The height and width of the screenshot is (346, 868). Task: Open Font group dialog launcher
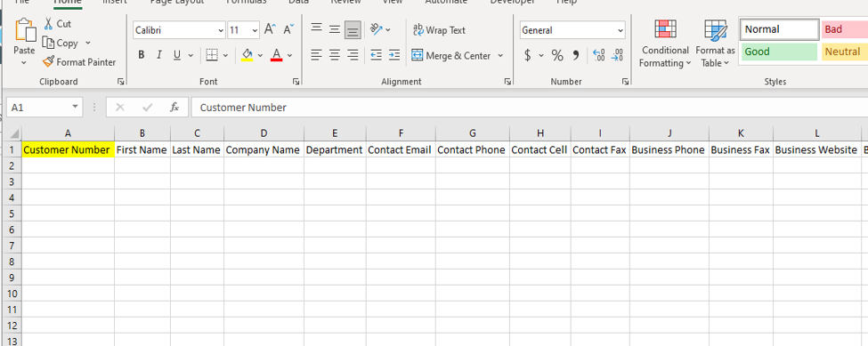pos(296,82)
